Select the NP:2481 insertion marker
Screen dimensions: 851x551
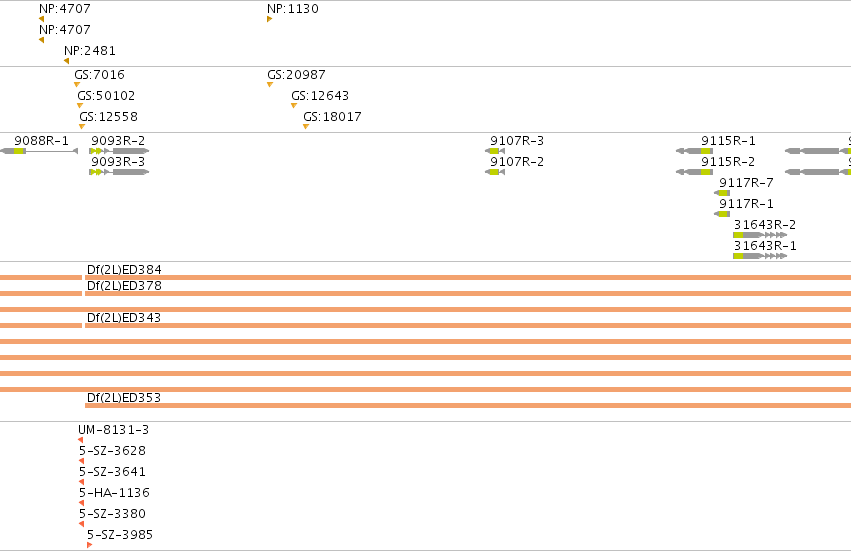(x=66, y=61)
